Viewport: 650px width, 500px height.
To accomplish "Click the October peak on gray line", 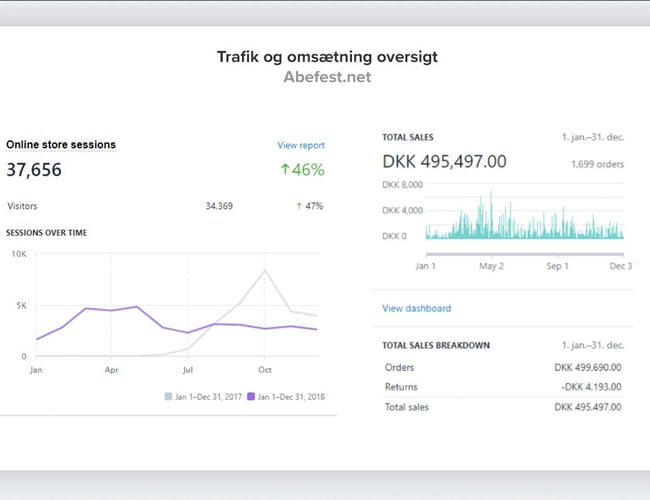I will 265,271.
